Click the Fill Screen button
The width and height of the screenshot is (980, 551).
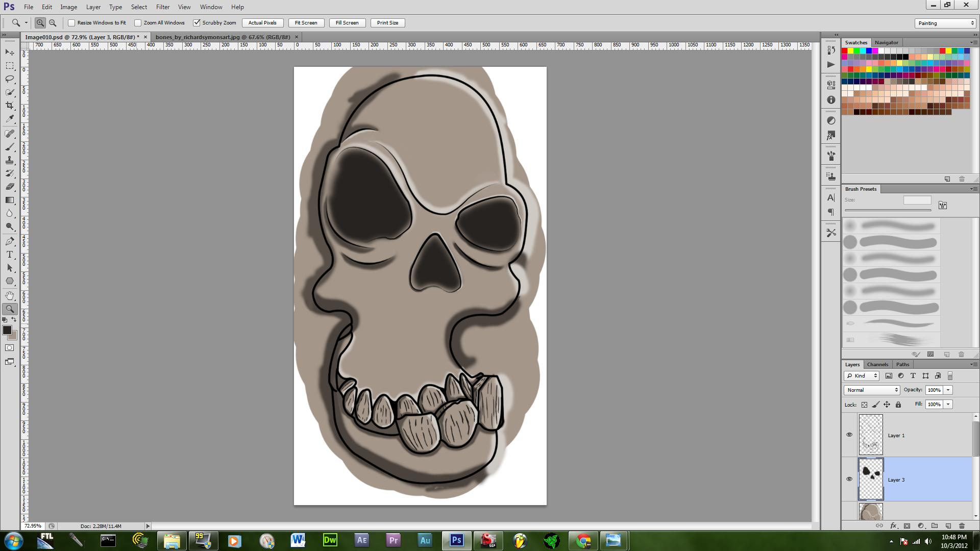[347, 23]
